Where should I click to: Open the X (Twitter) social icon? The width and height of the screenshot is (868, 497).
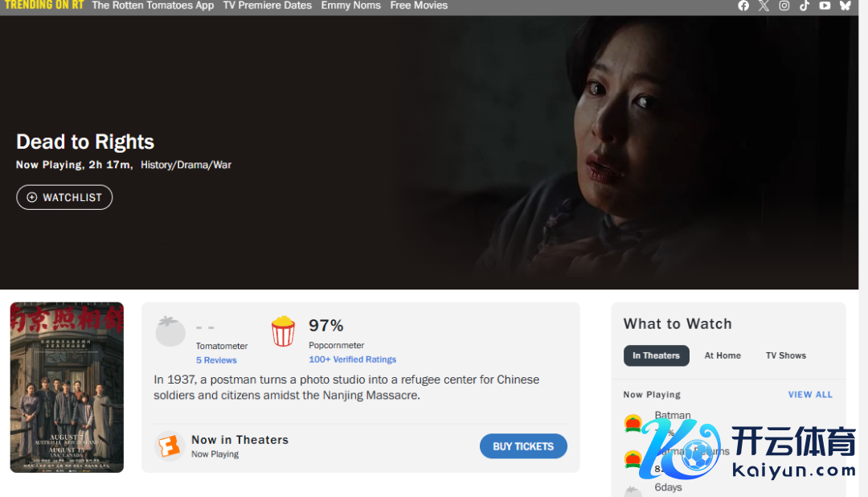click(x=764, y=6)
